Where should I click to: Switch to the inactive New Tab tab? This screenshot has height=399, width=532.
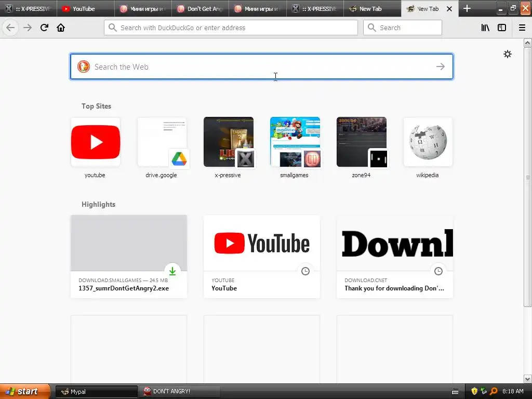pyautogui.click(x=372, y=8)
